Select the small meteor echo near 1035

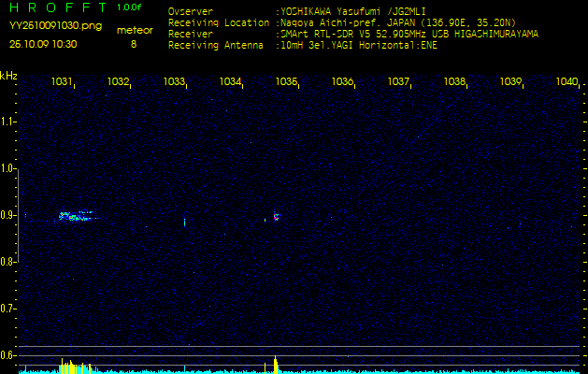[277, 217]
